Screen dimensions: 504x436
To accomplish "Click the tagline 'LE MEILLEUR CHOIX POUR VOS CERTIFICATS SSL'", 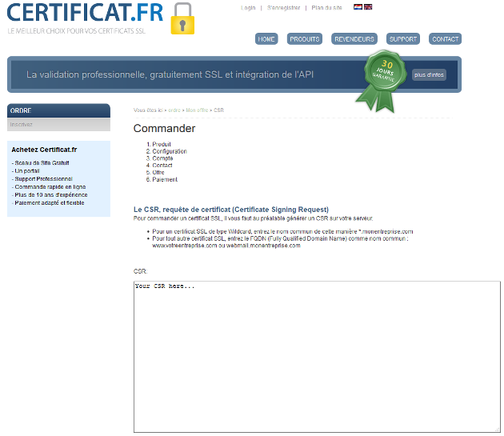I will [x=77, y=31].
